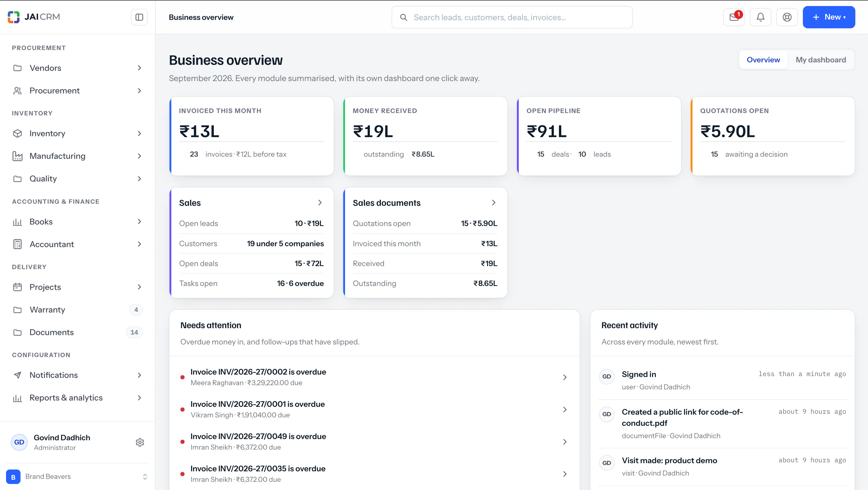Open the help lifebuoy icon
868x490 pixels.
[787, 17]
